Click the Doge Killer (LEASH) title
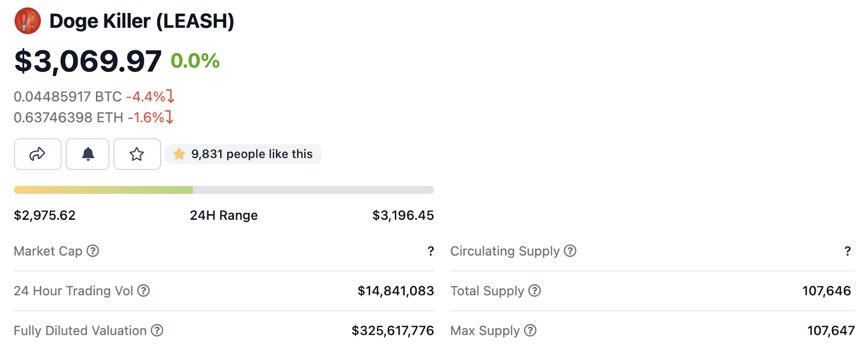 [142, 21]
